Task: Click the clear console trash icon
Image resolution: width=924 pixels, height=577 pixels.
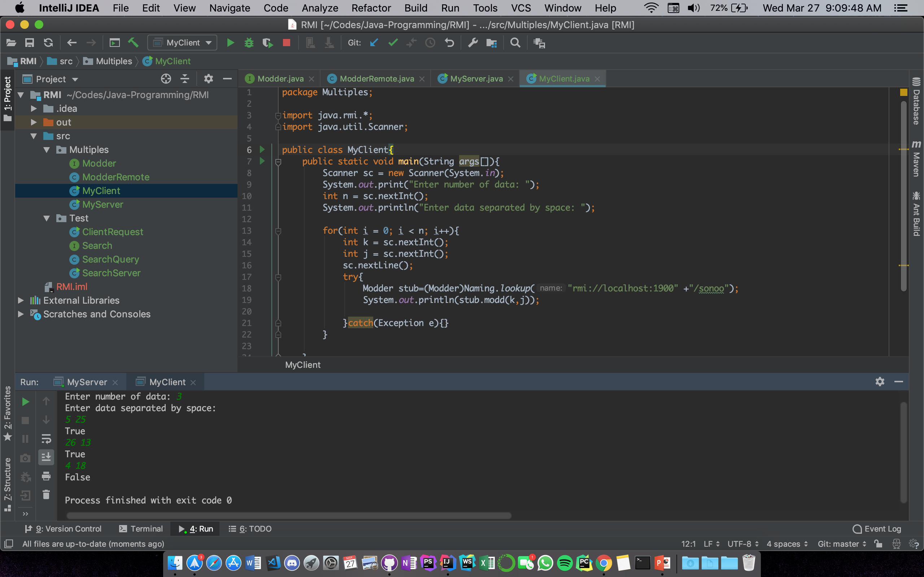Action: pyautogui.click(x=46, y=495)
